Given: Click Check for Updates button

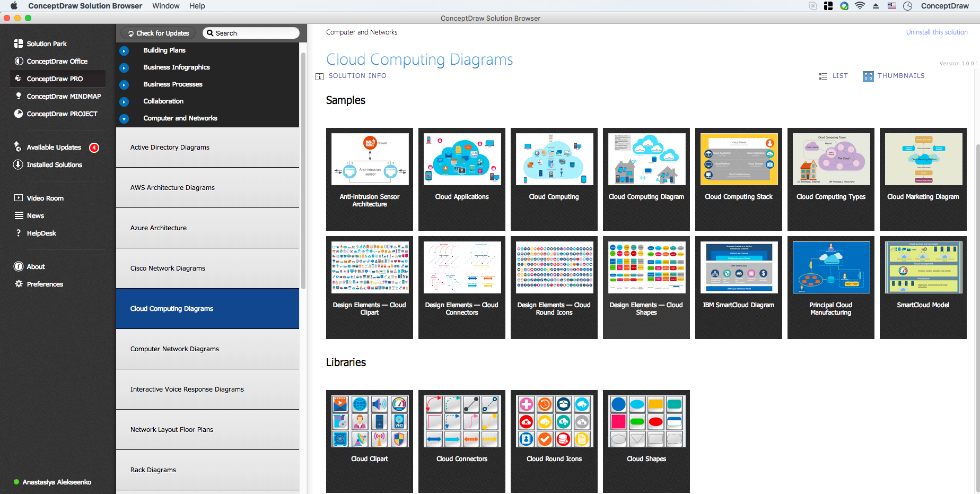Looking at the screenshot, I should point(158,33).
